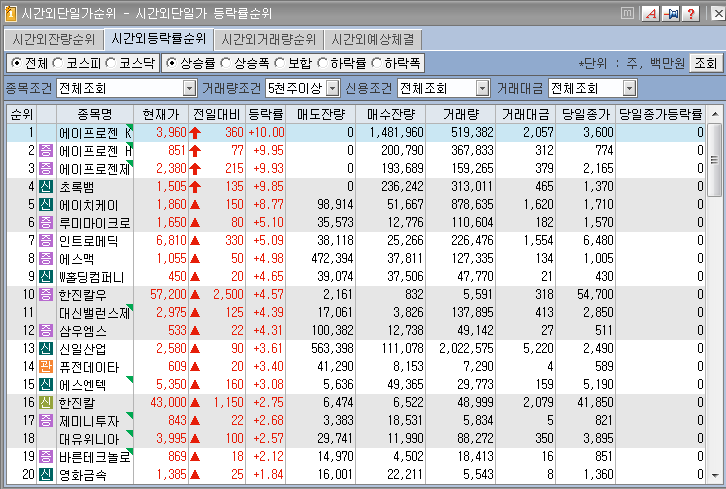Click the 신 badge on the 한진칼 row

coord(45,402)
